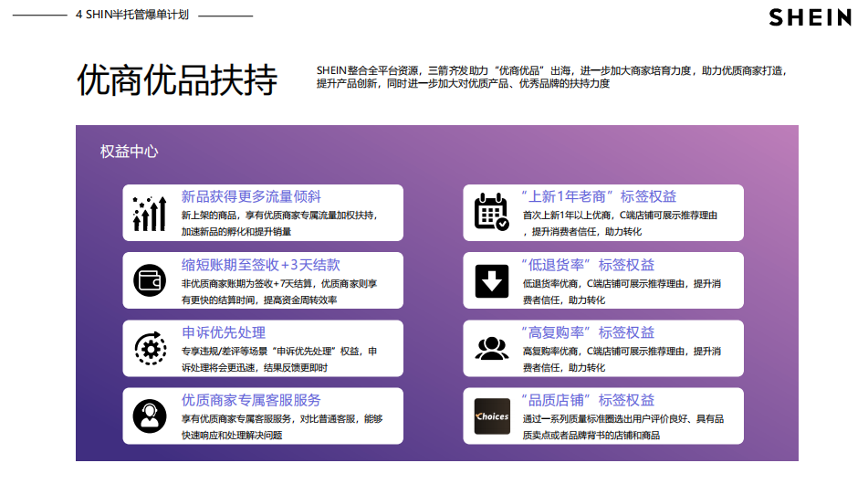This screenshot has height=484, width=868.
Task: Click the gear cycle icon for 申诉优先处理
Action: [x=150, y=348]
